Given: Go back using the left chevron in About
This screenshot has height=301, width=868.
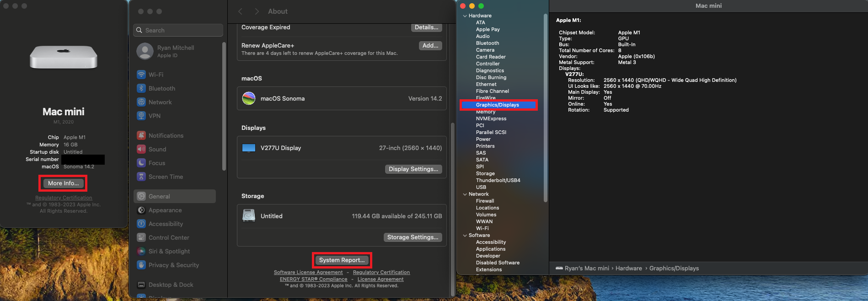Looking at the screenshot, I should pyautogui.click(x=241, y=11).
